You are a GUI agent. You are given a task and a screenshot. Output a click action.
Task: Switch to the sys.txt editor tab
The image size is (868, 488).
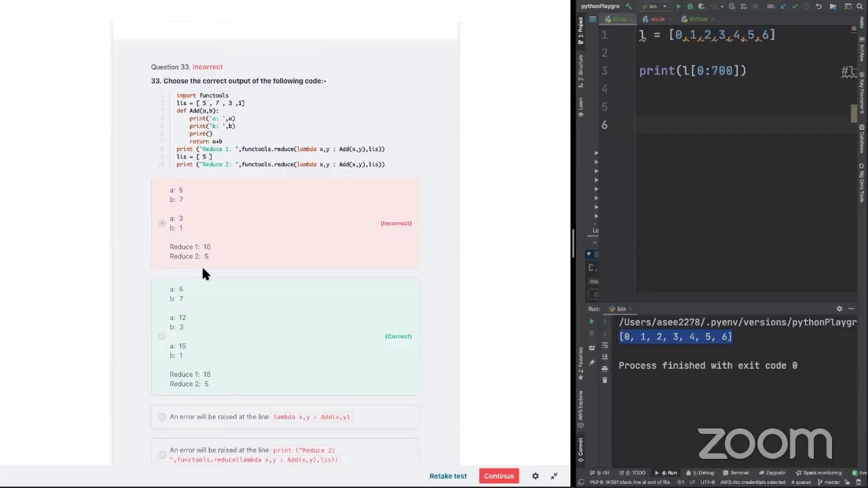657,19
